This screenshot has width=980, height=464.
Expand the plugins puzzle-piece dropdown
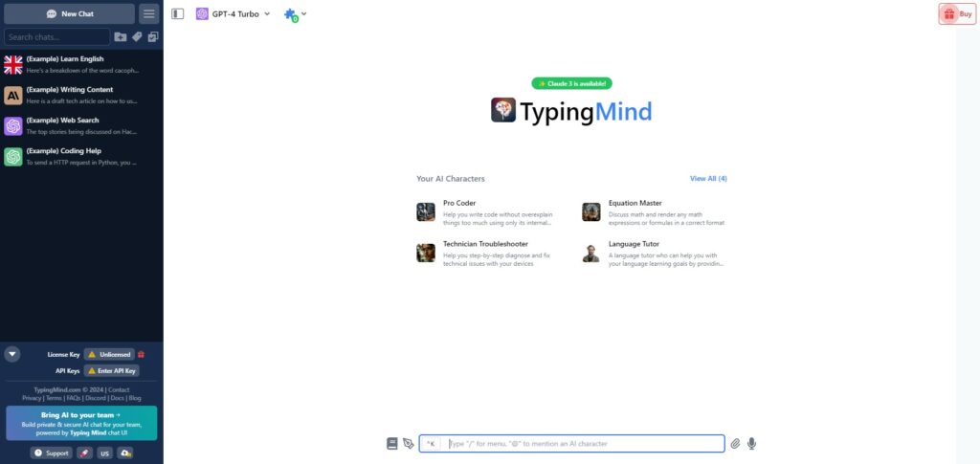tap(294, 15)
